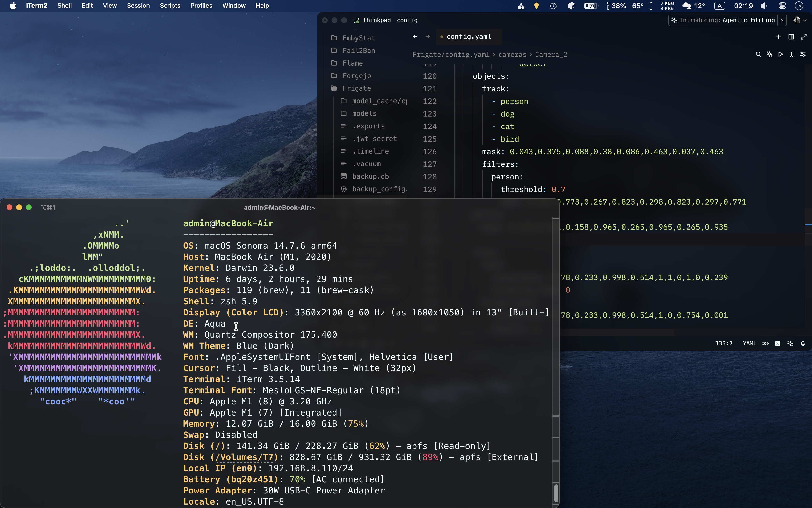Toggle the terminal panel icon in Zed status bar
Viewport: 812px width, 508px height.
click(x=778, y=343)
